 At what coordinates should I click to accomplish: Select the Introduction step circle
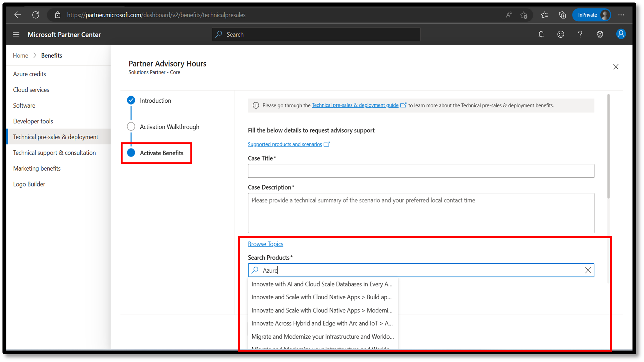click(131, 100)
